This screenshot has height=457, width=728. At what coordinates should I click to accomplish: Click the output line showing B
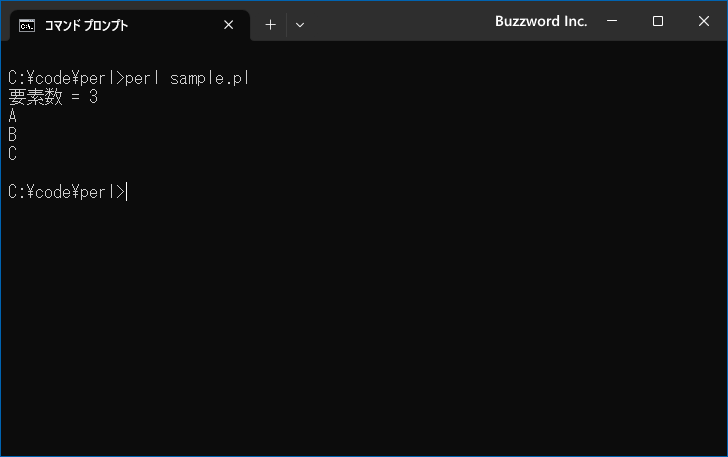13,135
